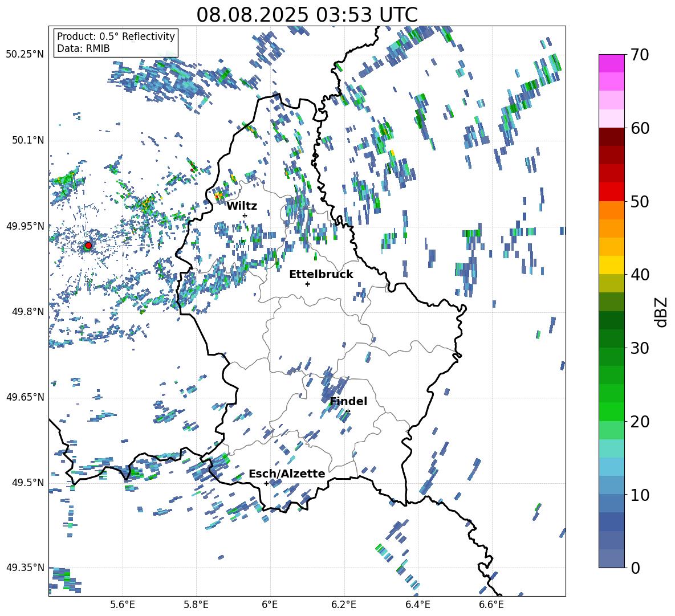The height and width of the screenshot is (616, 675).
Task: Click the Findel city label
Action: pyautogui.click(x=348, y=401)
